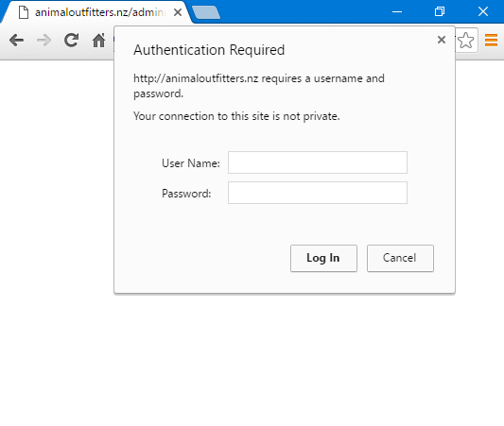This screenshot has width=504, height=426.
Task: Open the Home page icon
Action: (98, 40)
